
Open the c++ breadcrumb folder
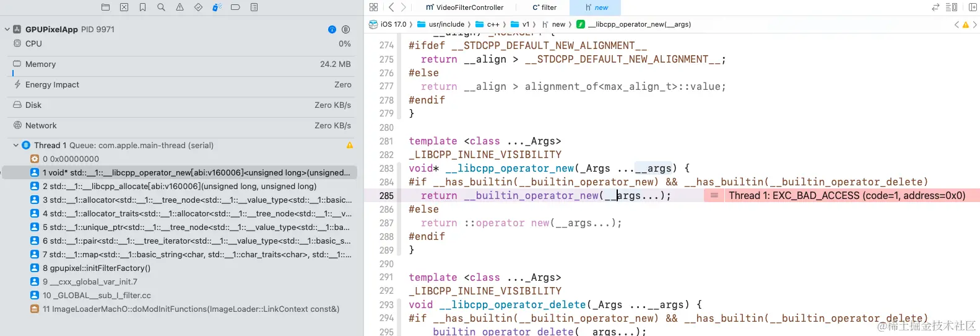click(x=488, y=25)
